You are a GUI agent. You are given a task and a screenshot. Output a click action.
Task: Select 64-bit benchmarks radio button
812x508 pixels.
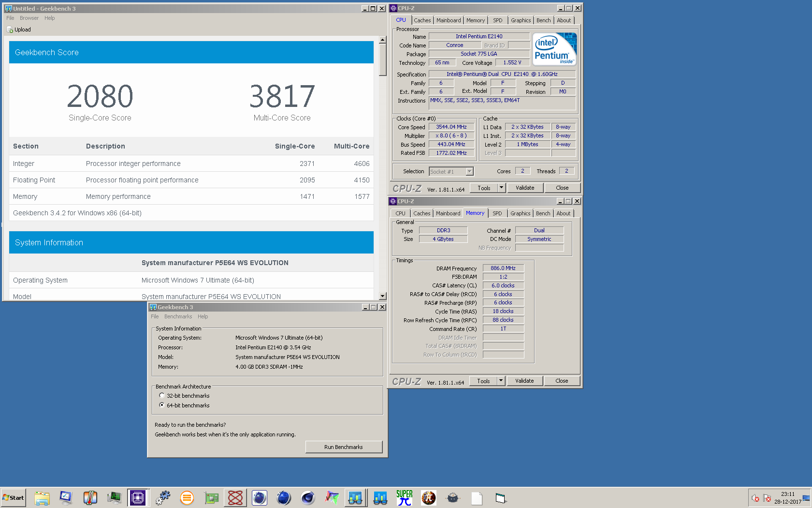[x=162, y=405]
